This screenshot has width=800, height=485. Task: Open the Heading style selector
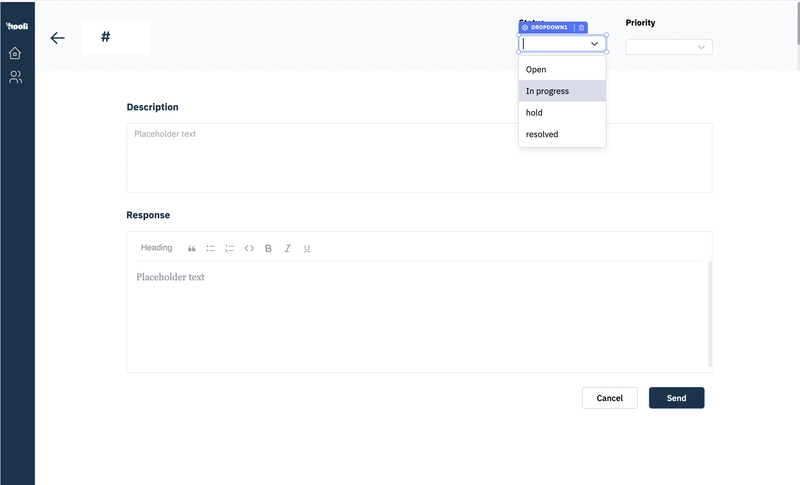coord(157,248)
